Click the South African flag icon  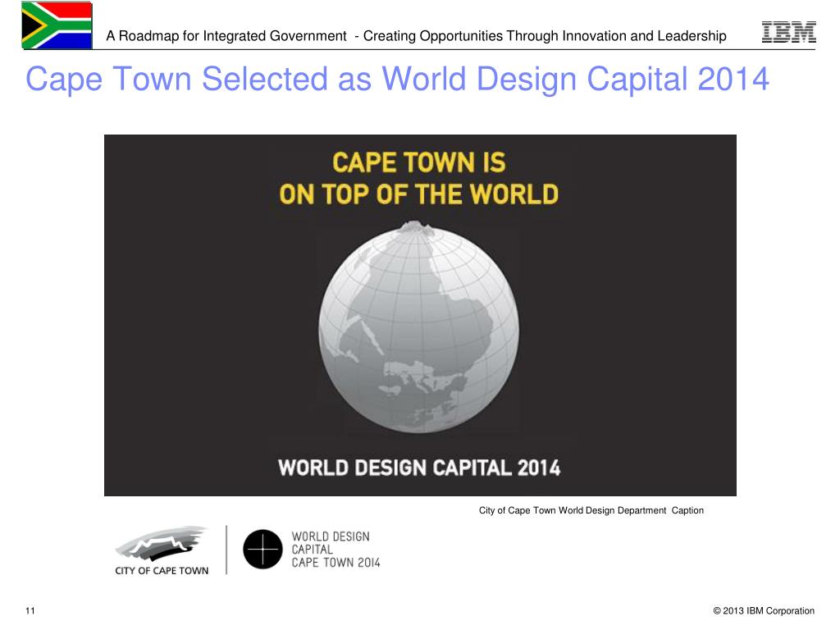[x=57, y=25]
